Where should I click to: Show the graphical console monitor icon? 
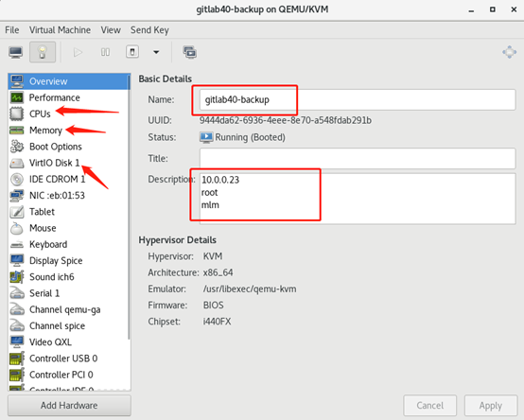coord(16,52)
